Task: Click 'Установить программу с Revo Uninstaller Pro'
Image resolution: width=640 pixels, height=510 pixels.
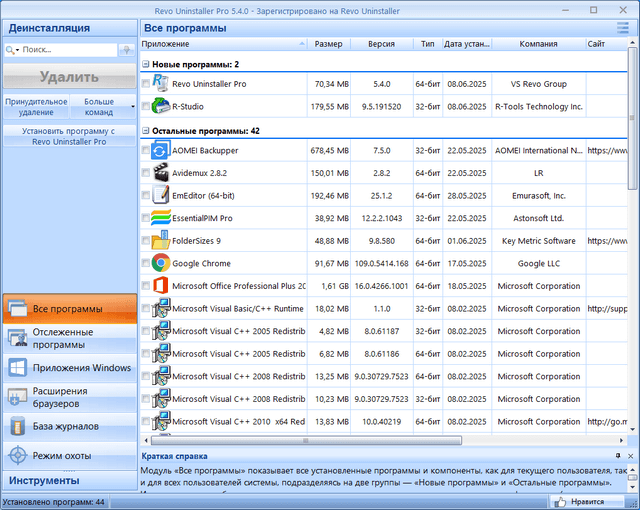Action: 68,136
